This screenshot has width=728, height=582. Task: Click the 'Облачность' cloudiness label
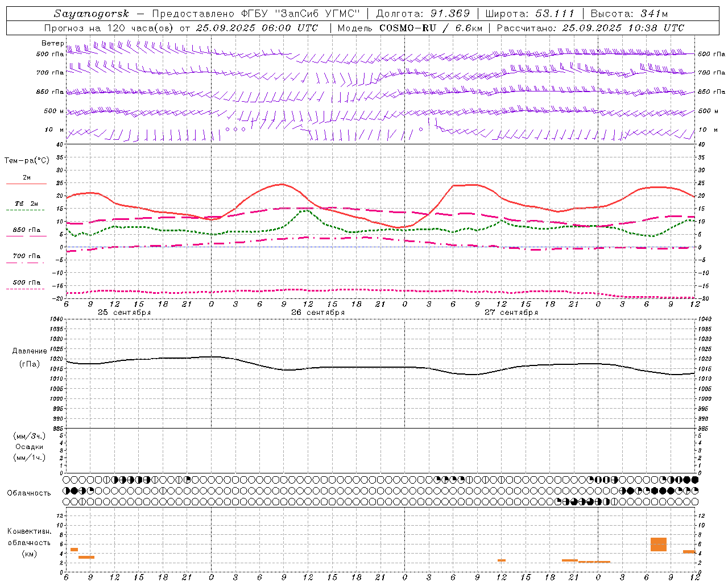click(29, 493)
